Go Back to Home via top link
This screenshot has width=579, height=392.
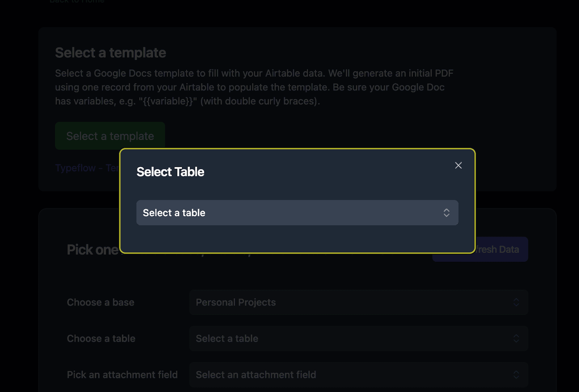[77, 1]
